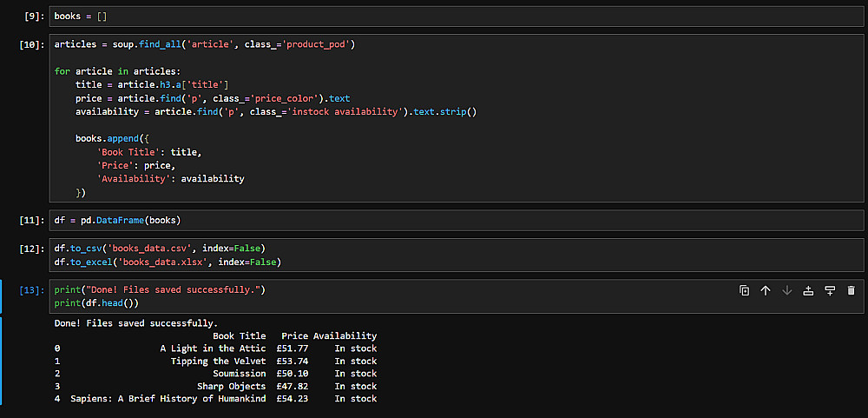The width and height of the screenshot is (868, 418).
Task: Click the print(df.head()) line
Action: click(x=96, y=303)
